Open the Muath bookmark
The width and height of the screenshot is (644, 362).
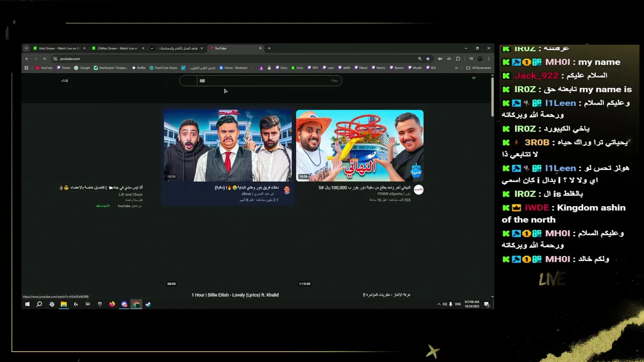415,68
